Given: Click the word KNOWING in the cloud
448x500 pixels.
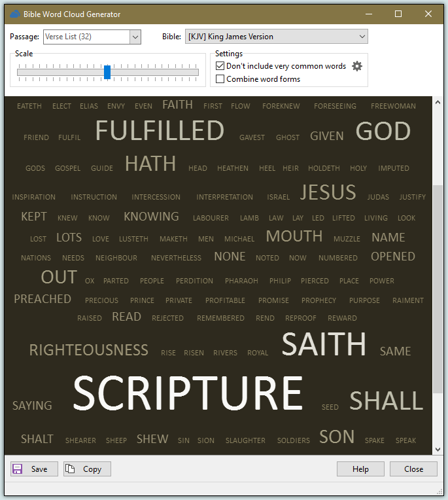Looking at the screenshot, I should (x=151, y=217).
